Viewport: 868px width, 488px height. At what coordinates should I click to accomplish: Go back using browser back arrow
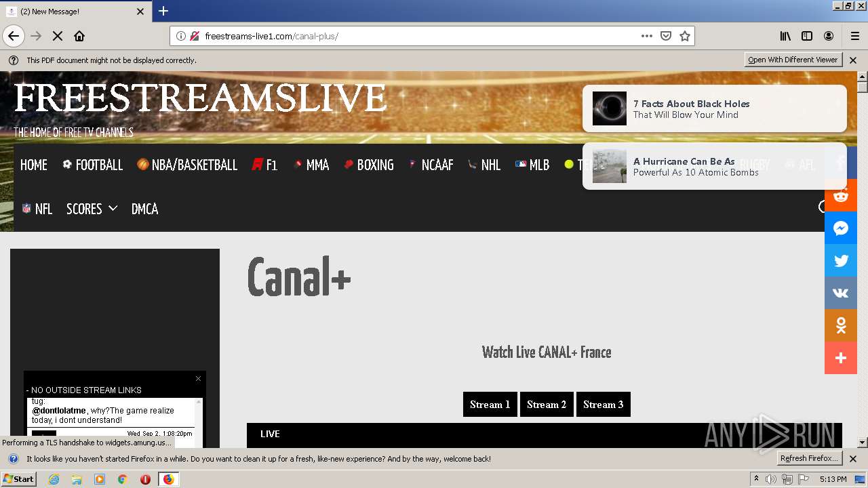point(14,36)
